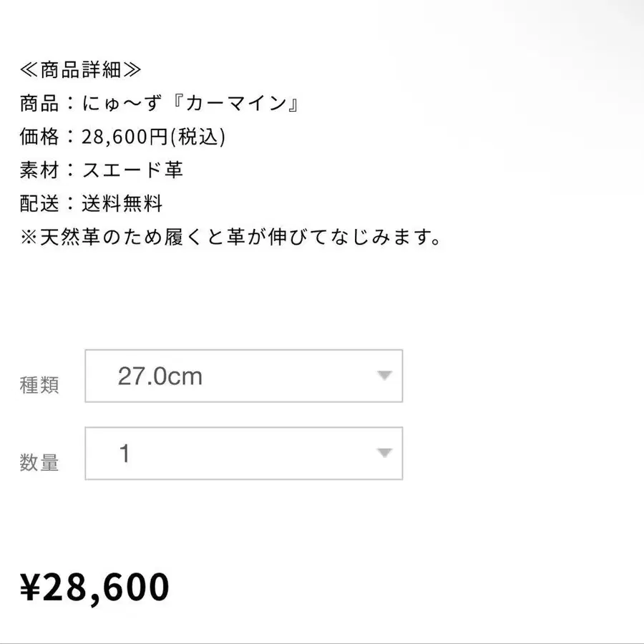Click the large ¥28,600 price
644x644 pixels.
tap(94, 587)
